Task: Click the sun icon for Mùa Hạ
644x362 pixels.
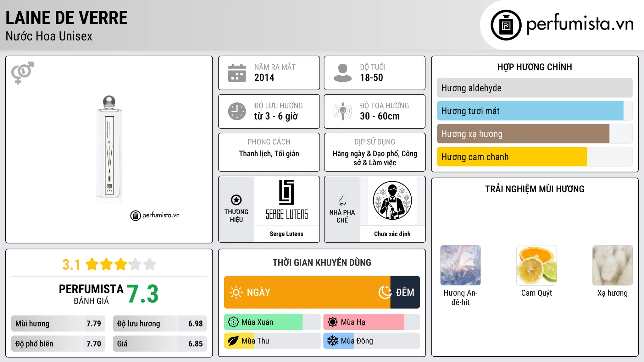Action: click(333, 322)
